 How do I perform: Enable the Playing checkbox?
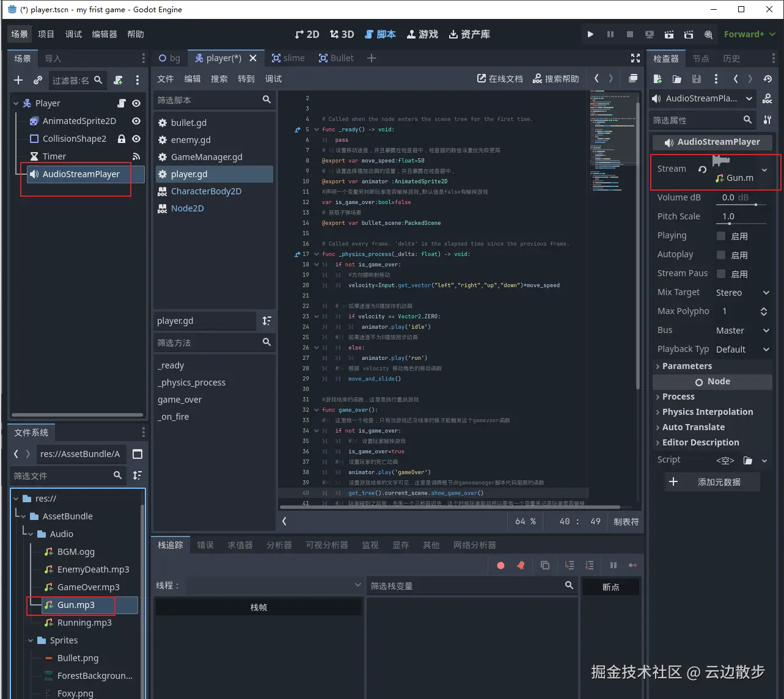(721, 236)
